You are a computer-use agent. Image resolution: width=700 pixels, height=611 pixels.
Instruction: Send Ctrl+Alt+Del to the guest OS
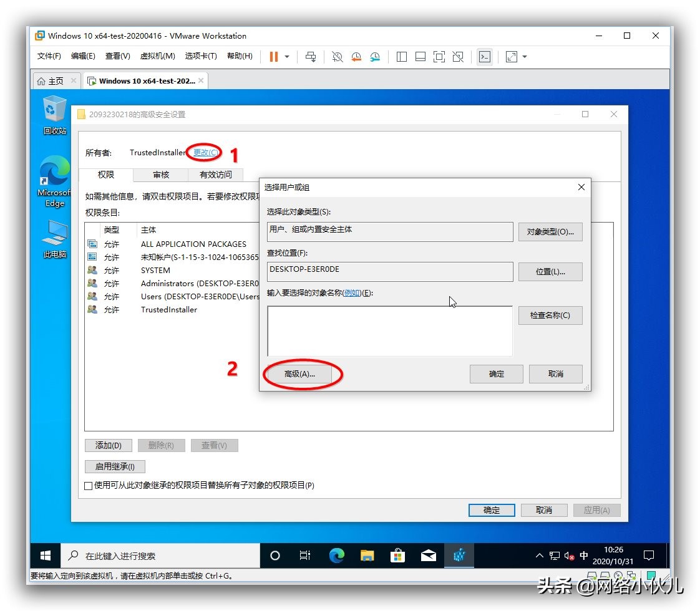311,57
